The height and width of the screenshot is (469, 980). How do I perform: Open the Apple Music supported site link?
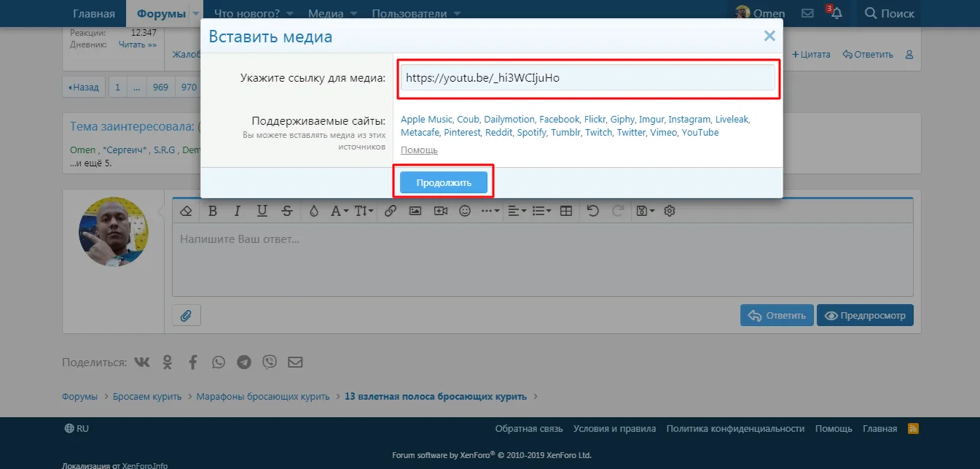426,119
